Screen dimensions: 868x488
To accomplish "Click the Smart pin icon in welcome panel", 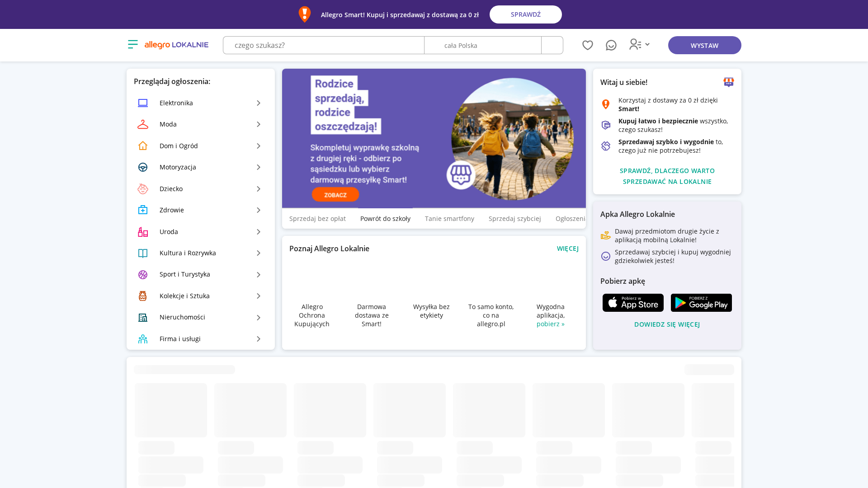I will click(x=606, y=104).
